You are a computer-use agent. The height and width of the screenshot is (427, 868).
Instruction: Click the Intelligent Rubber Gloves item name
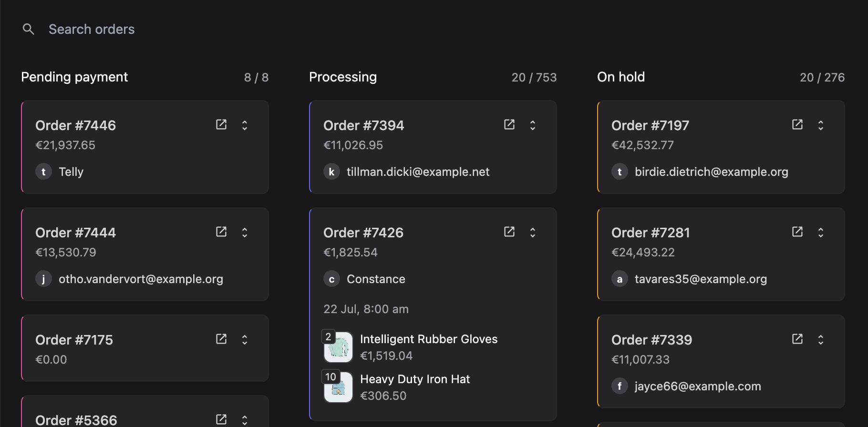429,339
